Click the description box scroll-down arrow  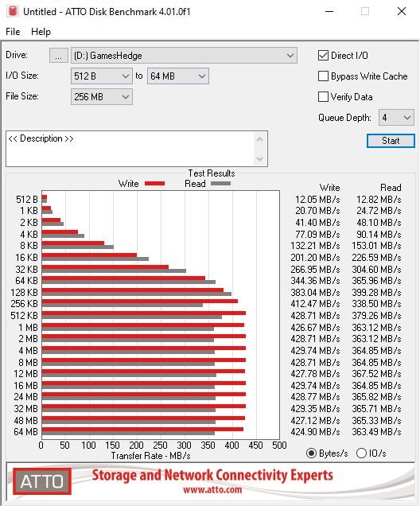[x=259, y=158]
